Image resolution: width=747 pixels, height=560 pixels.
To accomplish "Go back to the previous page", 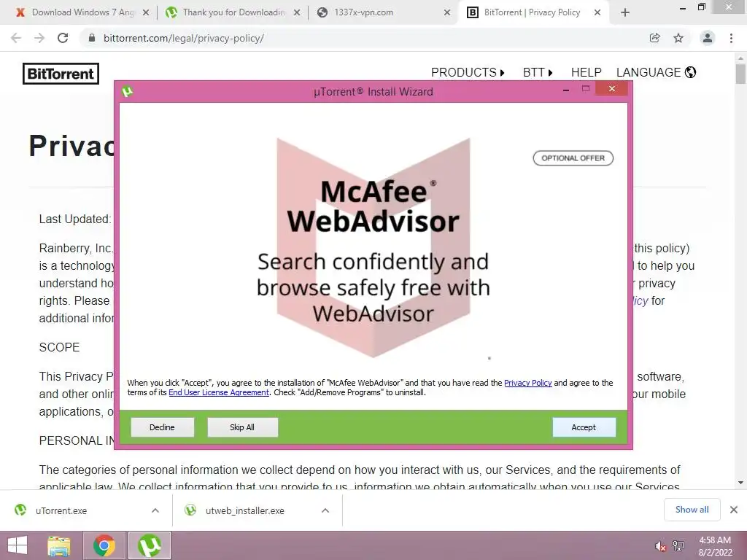I will pyautogui.click(x=16, y=38).
